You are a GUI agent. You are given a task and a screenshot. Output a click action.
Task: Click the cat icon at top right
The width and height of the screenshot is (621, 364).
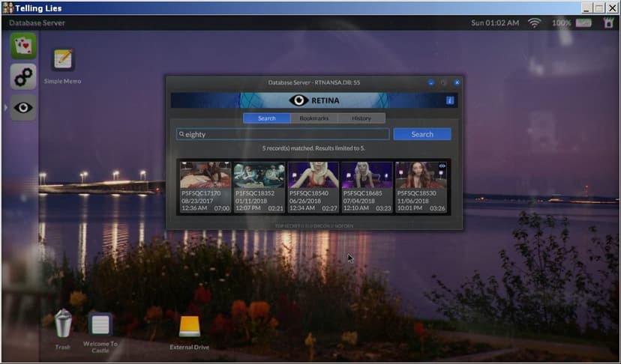[609, 22]
